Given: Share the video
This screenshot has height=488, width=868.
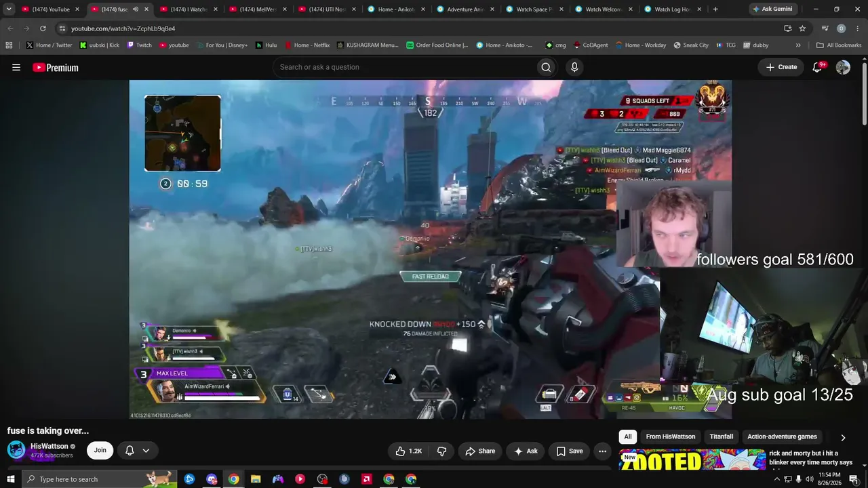Looking at the screenshot, I should click(x=480, y=451).
